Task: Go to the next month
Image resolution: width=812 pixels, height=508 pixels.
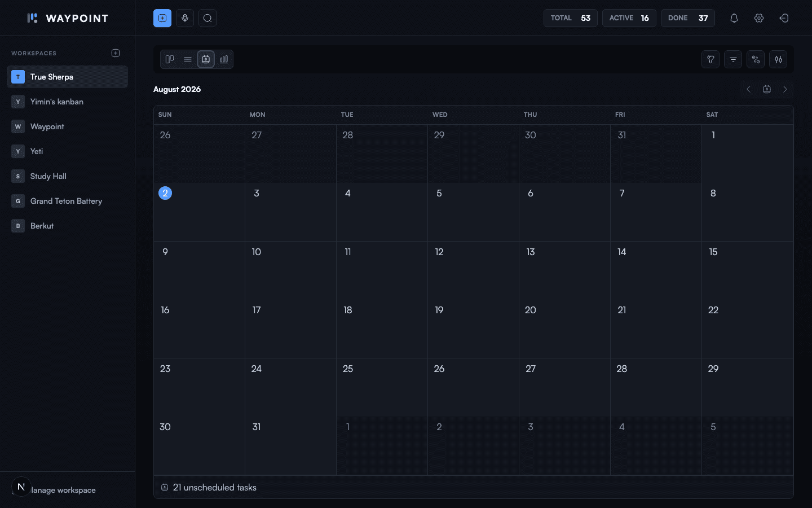Action: click(785, 89)
